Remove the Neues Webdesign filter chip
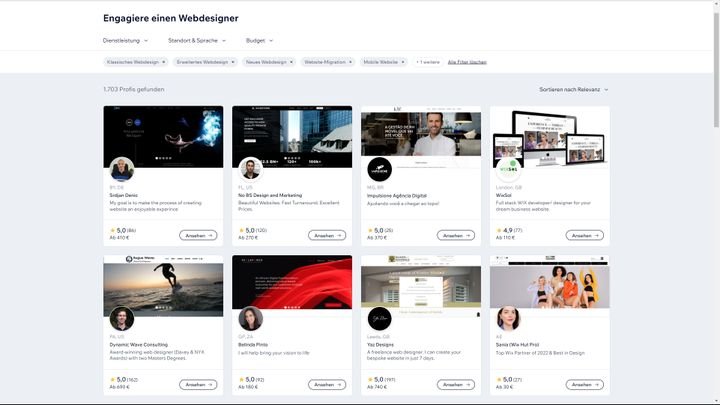The image size is (720, 405). point(291,62)
